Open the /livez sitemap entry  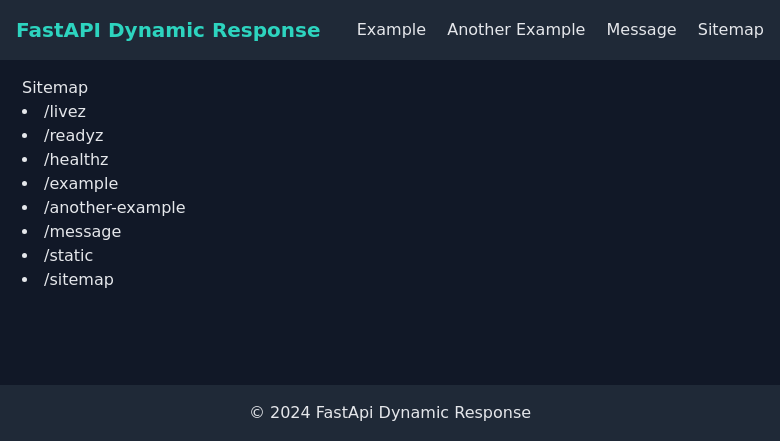point(65,112)
